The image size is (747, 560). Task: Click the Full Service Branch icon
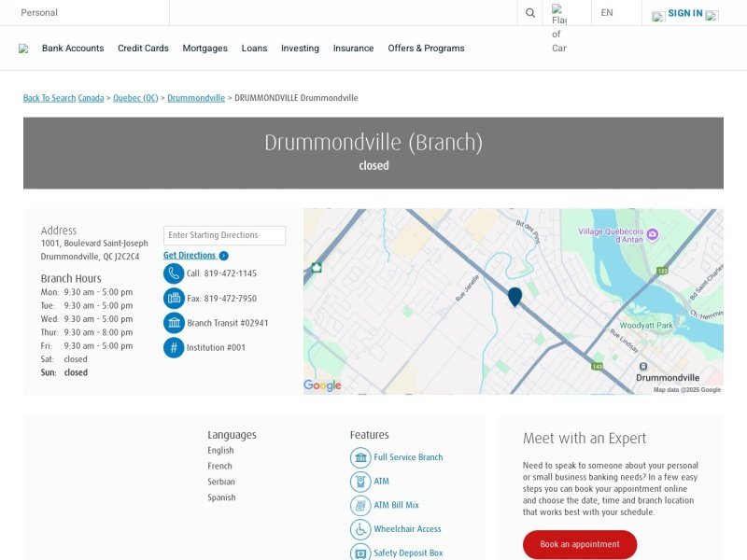coord(360,457)
